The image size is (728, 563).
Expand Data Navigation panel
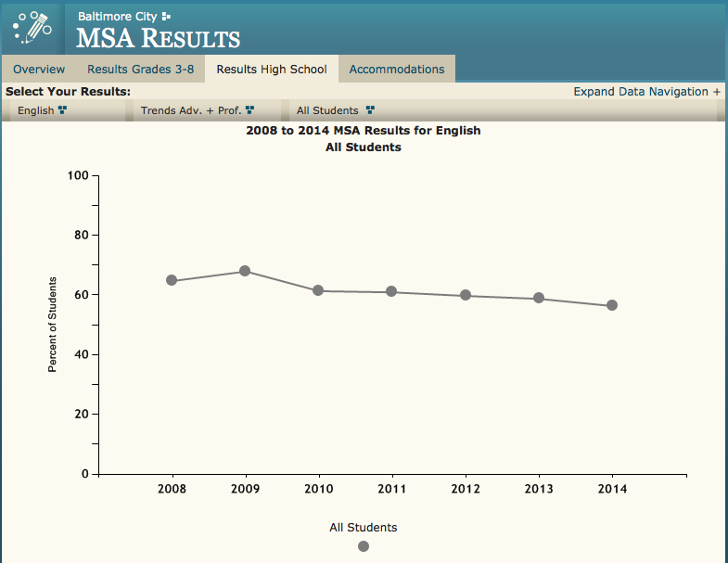point(646,92)
